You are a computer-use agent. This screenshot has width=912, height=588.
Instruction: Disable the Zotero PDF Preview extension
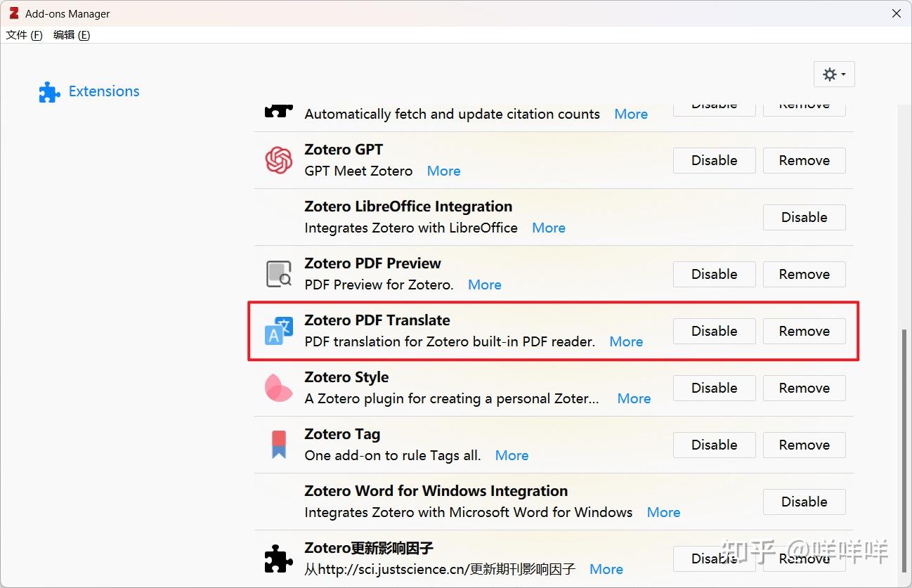click(715, 274)
